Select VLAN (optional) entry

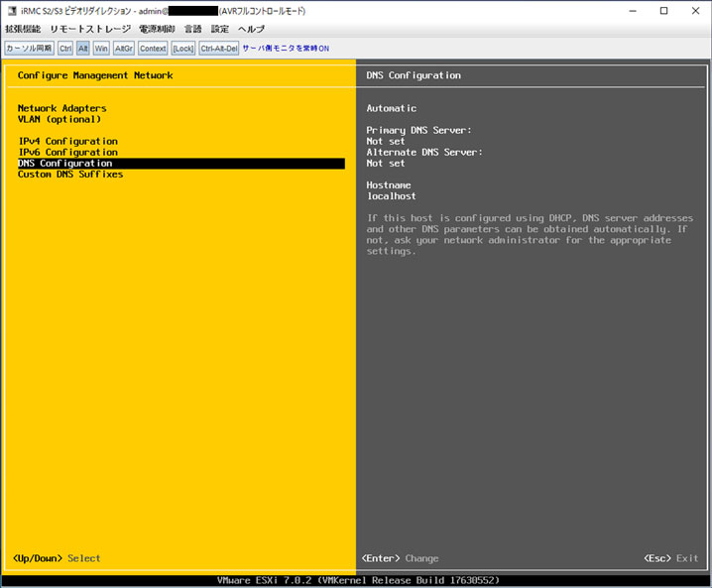coord(59,119)
